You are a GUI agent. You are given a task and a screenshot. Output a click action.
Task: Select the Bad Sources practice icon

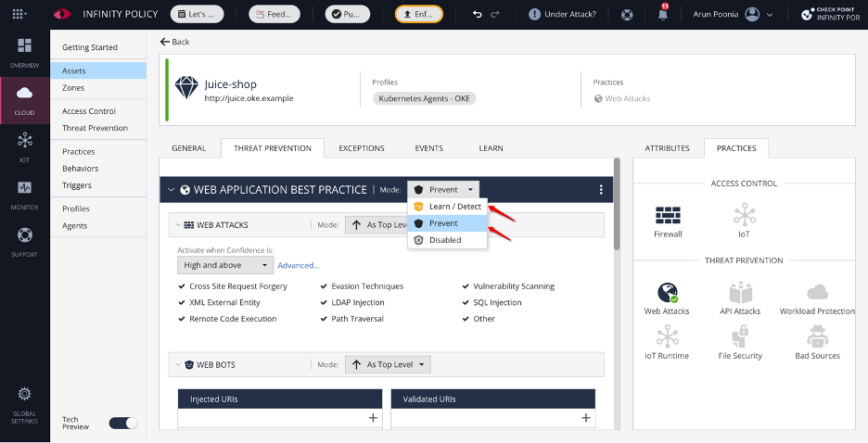click(818, 336)
